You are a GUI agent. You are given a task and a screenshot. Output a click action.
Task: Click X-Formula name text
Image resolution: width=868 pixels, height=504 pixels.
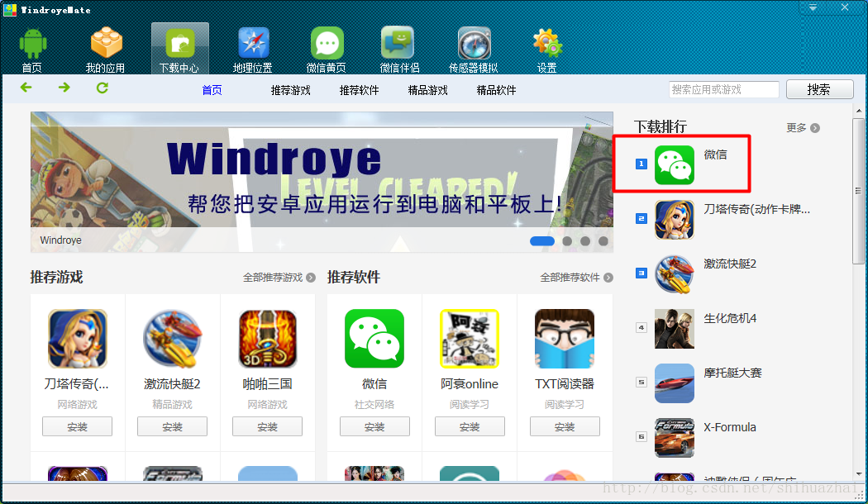[730, 427]
